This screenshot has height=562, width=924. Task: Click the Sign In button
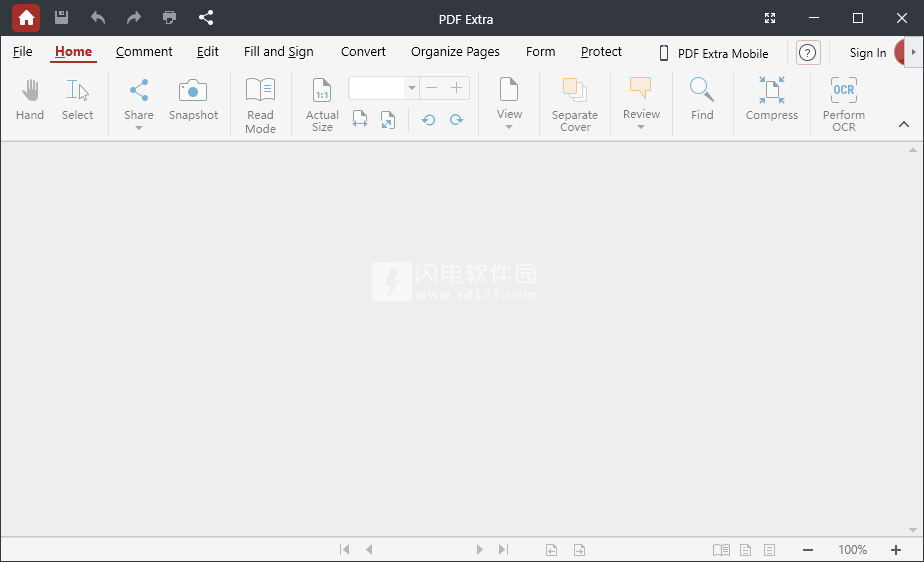pos(867,53)
